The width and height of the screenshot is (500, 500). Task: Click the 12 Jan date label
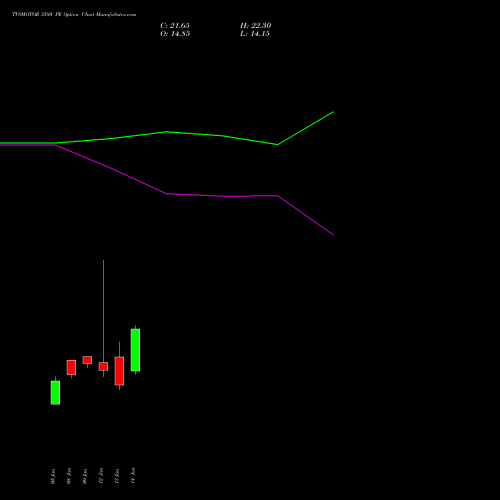click(x=101, y=476)
